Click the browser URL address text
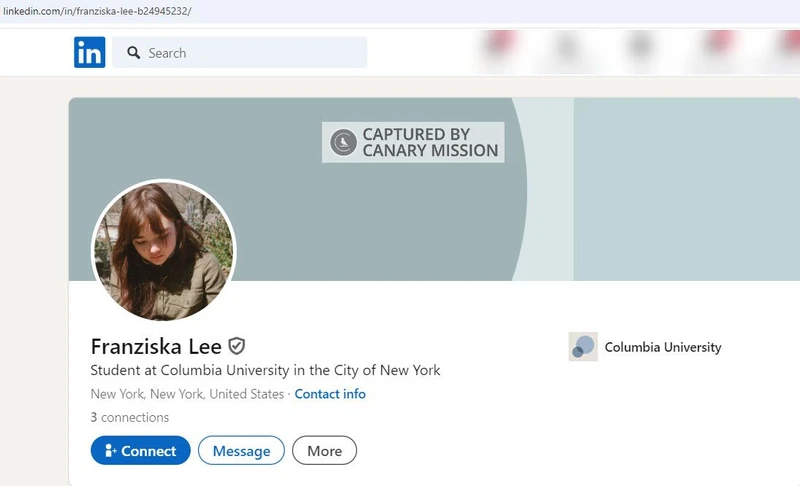The width and height of the screenshot is (800, 486). coord(97,11)
